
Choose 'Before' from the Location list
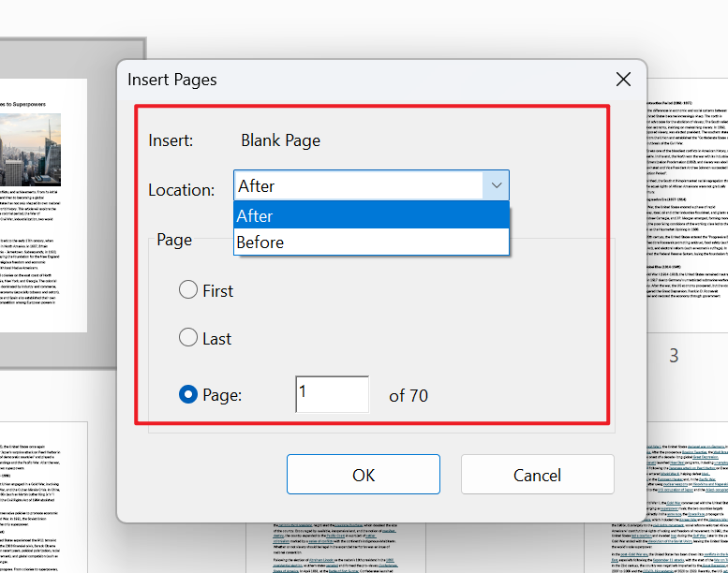click(x=371, y=242)
